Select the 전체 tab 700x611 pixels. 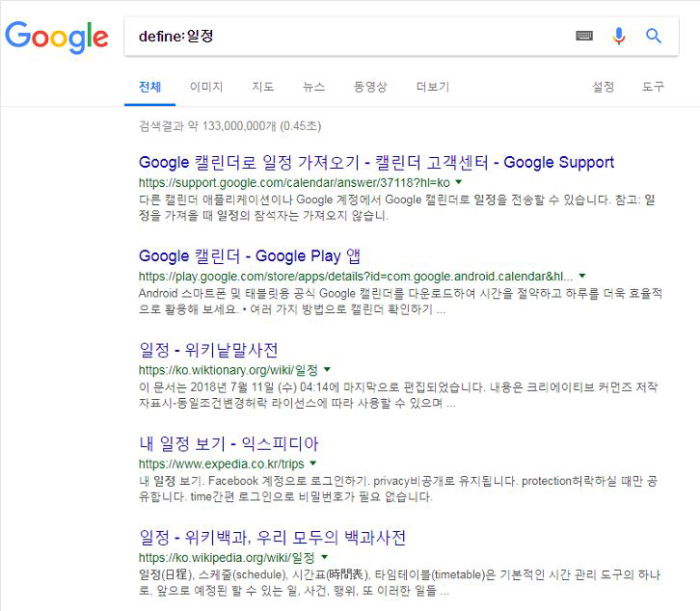click(150, 87)
